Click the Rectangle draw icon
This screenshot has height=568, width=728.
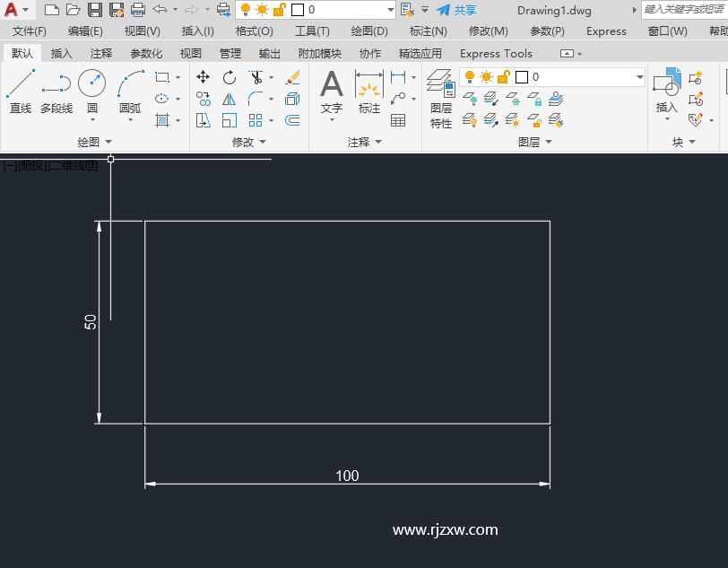point(162,77)
